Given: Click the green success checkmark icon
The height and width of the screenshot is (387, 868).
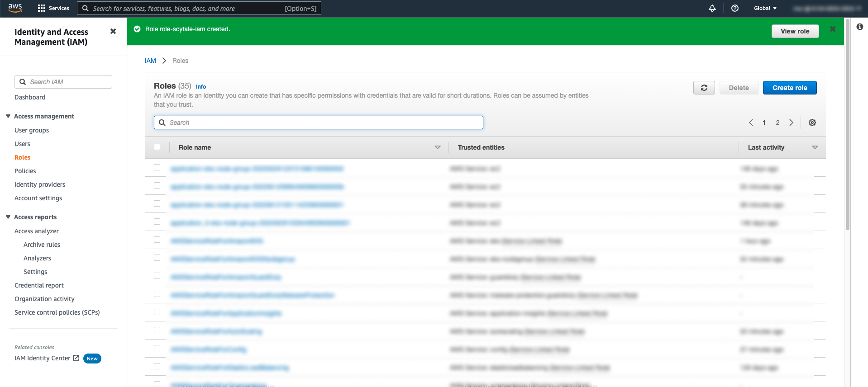Looking at the screenshot, I should pyautogui.click(x=137, y=29).
